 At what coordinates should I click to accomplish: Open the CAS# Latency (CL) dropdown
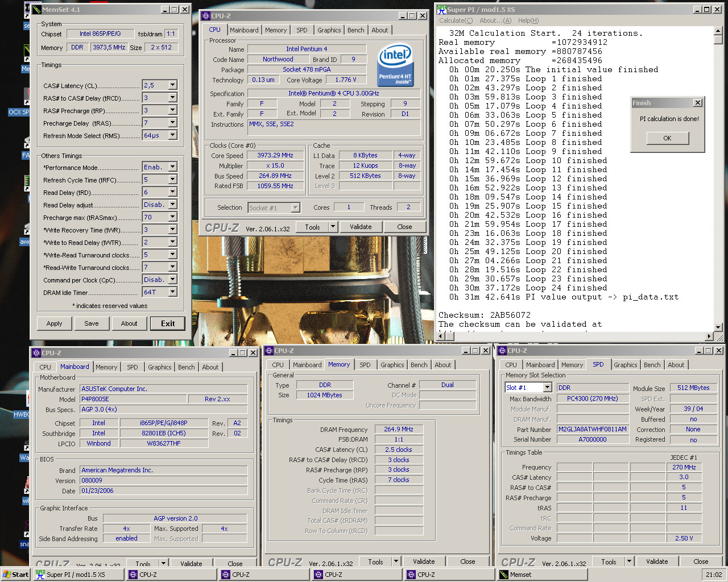tap(172, 85)
